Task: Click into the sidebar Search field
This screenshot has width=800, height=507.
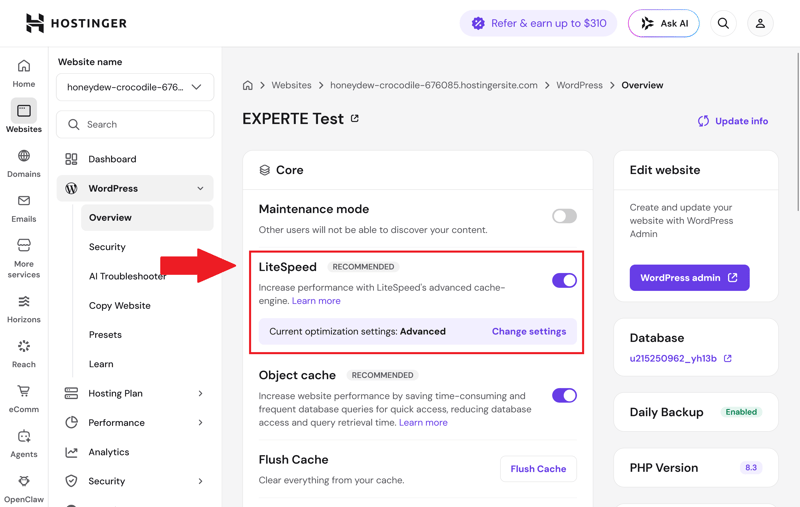Action: (135, 124)
